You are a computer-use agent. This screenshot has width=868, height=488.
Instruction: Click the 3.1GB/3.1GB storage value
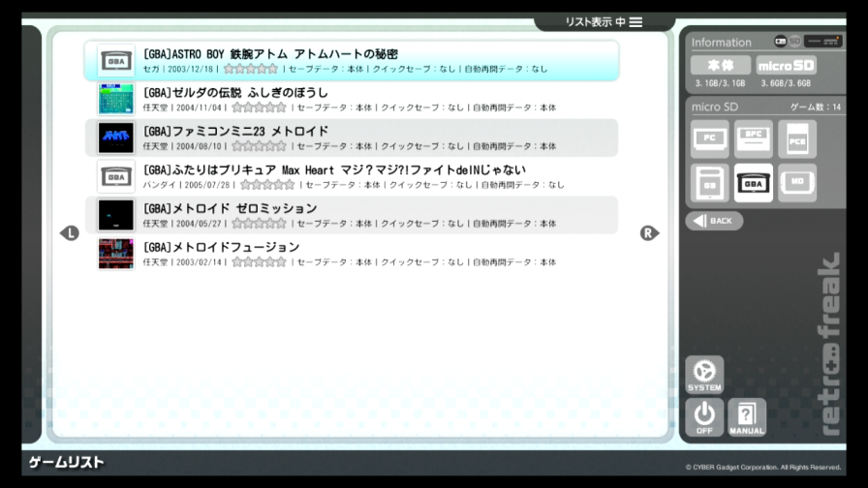coord(720,83)
